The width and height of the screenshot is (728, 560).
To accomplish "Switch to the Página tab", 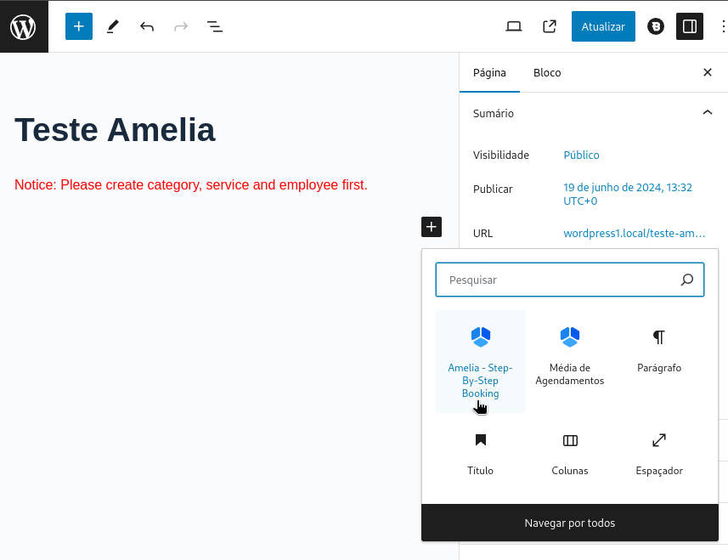I will tap(489, 73).
